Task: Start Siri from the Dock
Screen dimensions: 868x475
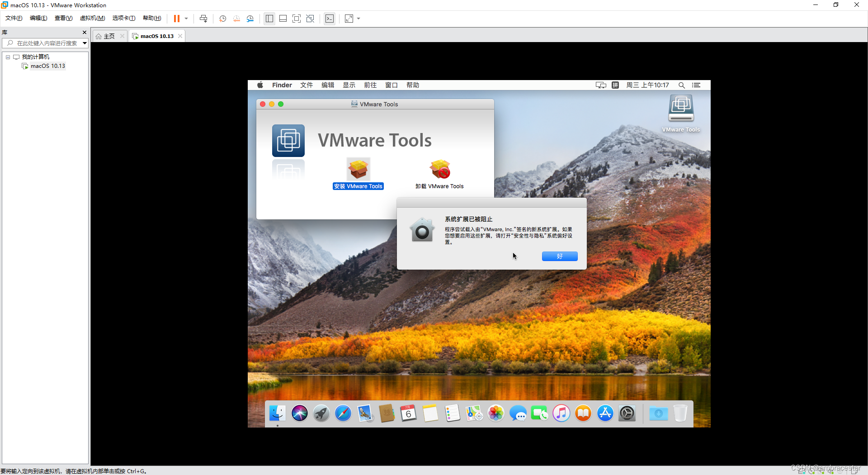Action: [299, 413]
